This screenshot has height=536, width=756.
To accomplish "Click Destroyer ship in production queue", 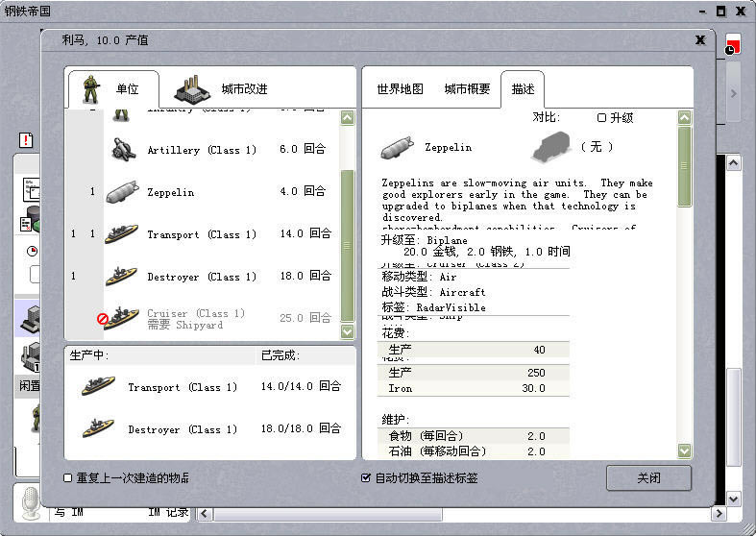I will pos(98,428).
